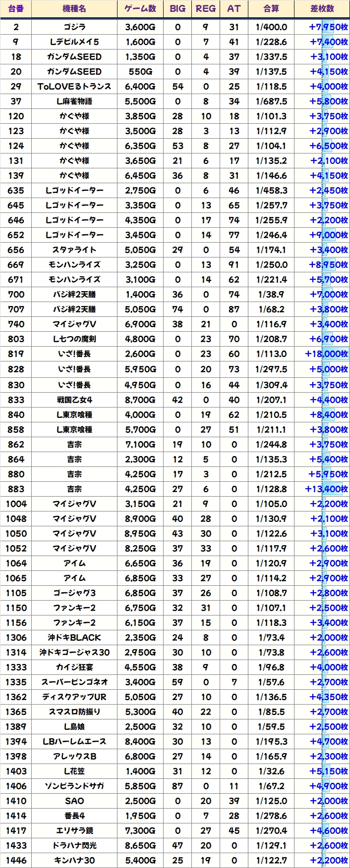Click the +9,000枚 difference value
Image resolution: width=350 pixels, height=868 pixels.
(x=329, y=235)
